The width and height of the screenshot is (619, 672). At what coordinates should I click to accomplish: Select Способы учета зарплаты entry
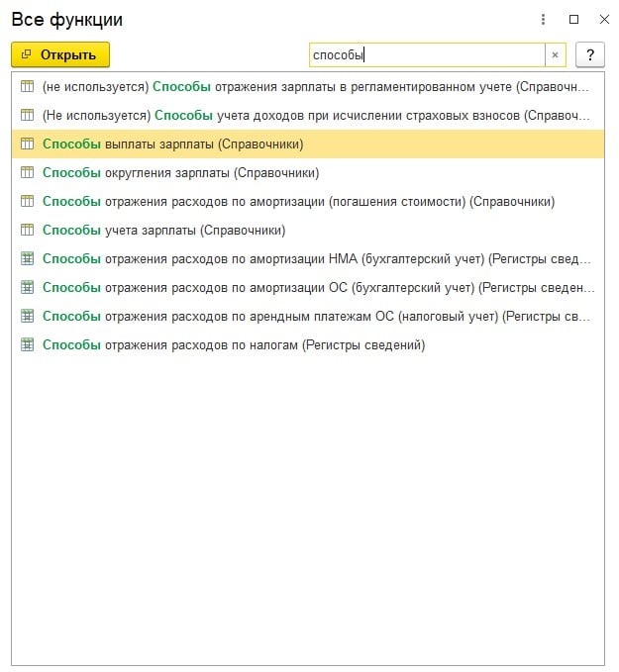coord(163,231)
